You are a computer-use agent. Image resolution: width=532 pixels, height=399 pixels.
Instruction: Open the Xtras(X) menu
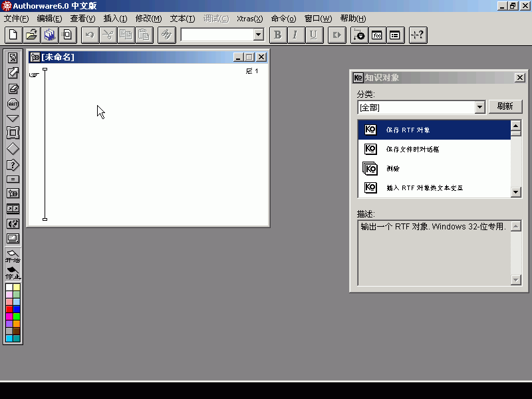250,19
